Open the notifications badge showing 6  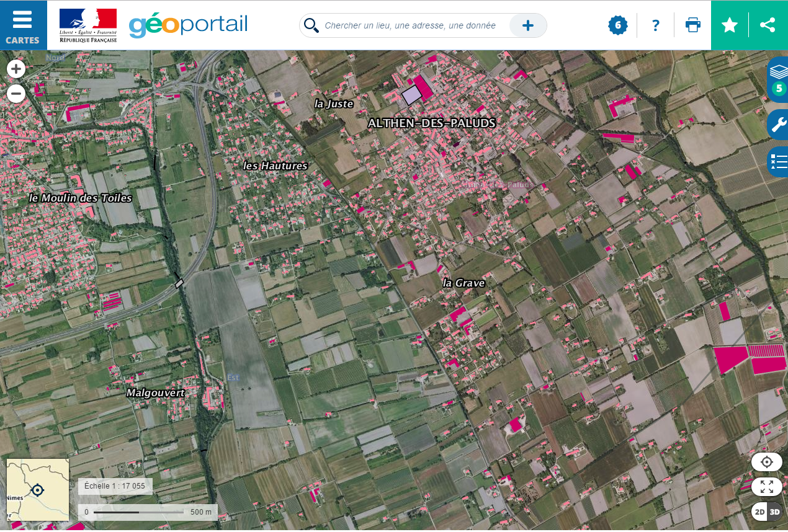[x=618, y=25]
